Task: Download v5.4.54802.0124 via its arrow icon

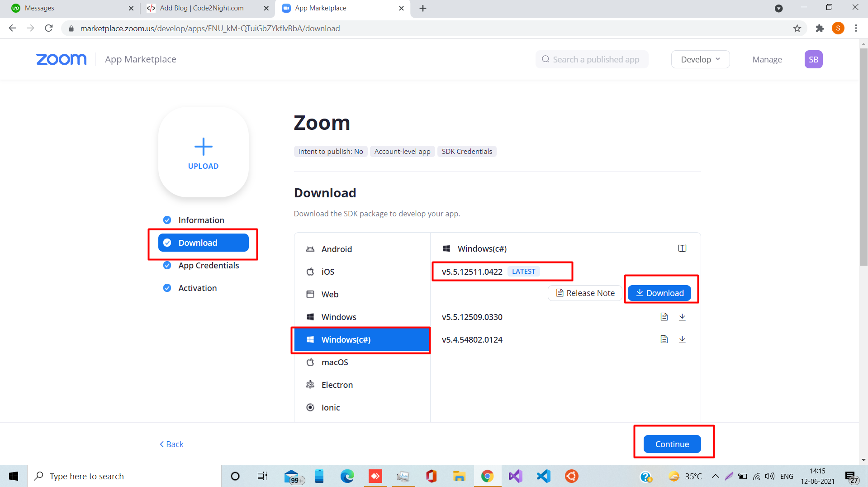Action: pyautogui.click(x=682, y=339)
